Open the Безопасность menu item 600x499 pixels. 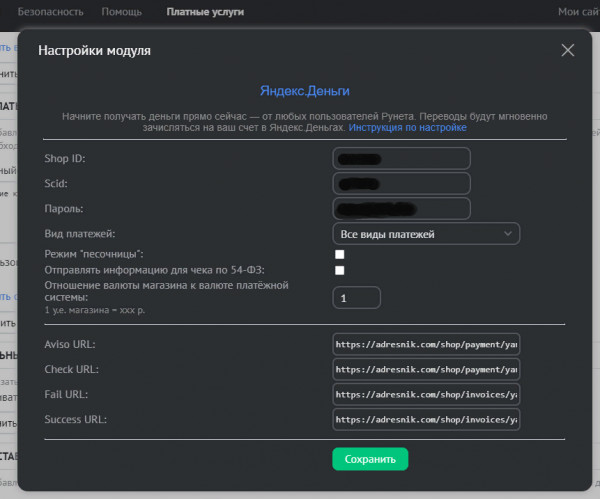[51, 12]
